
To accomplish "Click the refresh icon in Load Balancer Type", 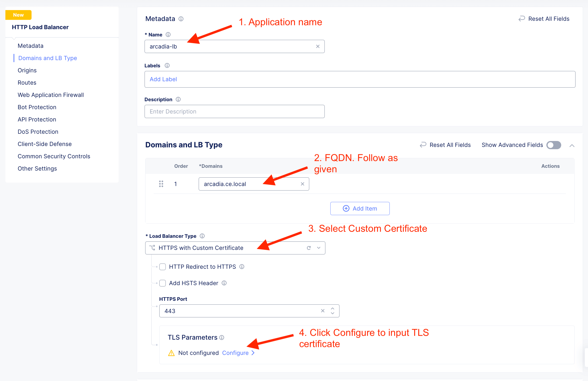I will [x=309, y=248].
